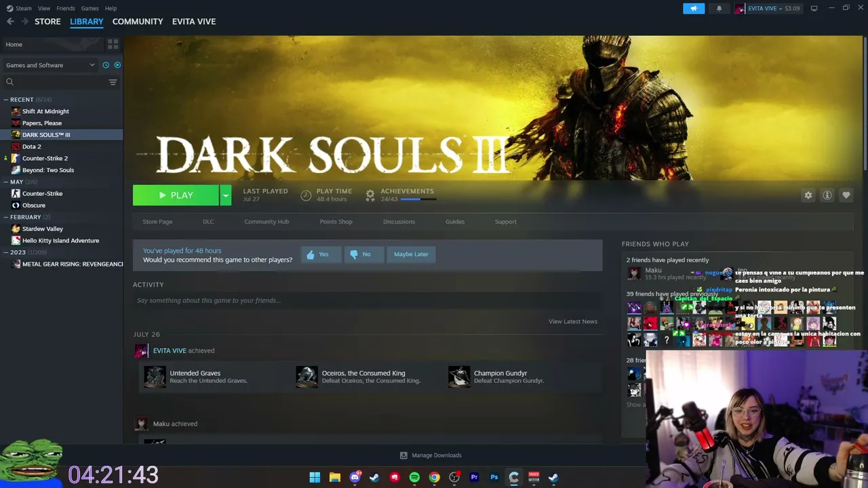Open the Discussions link
The width and height of the screenshot is (868, 488).
[x=399, y=222]
